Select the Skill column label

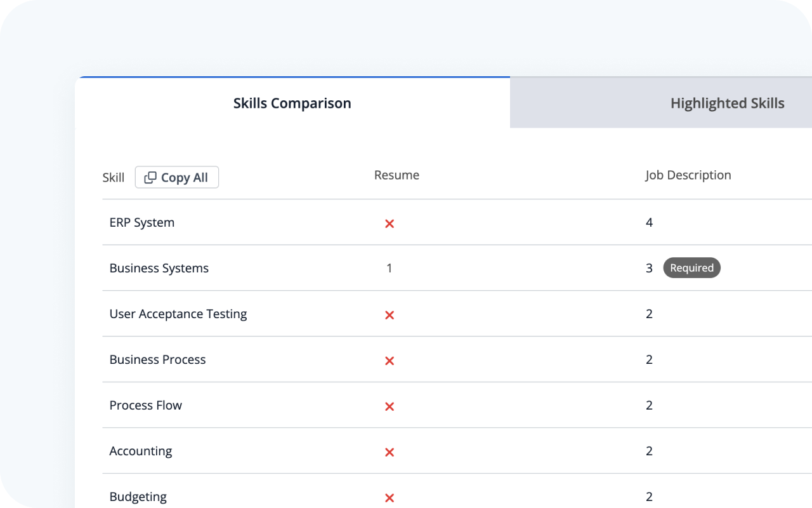pyautogui.click(x=114, y=177)
